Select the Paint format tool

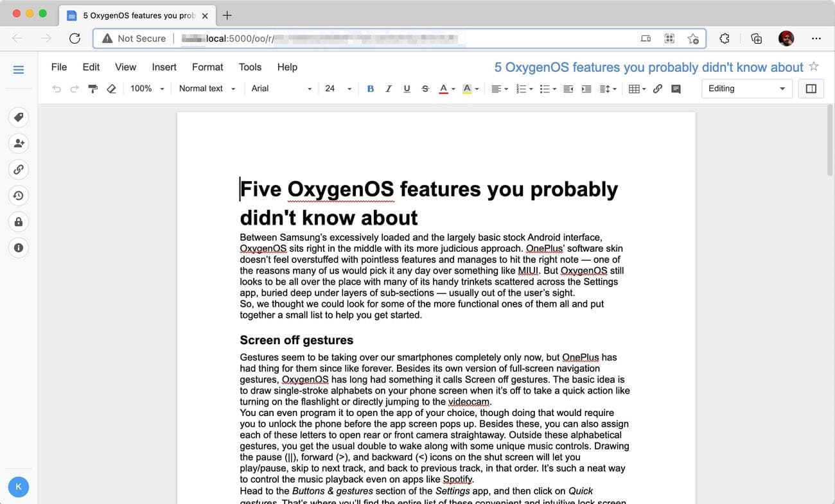[92, 89]
